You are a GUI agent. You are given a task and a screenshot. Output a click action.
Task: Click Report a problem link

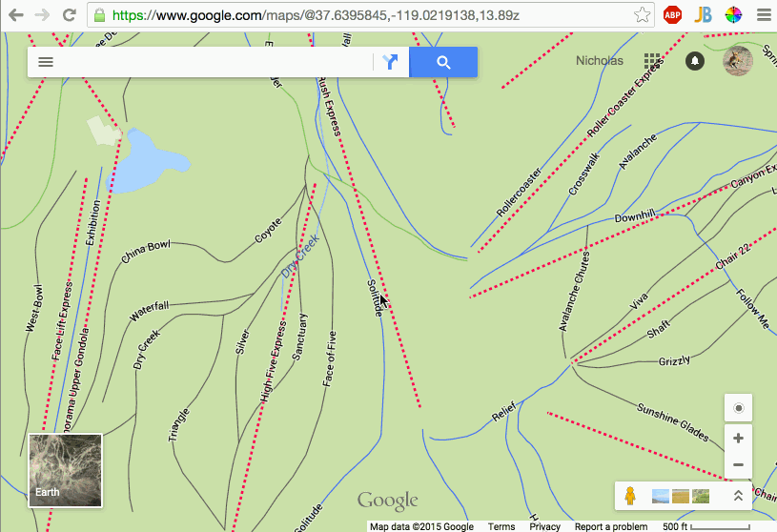coord(611,526)
